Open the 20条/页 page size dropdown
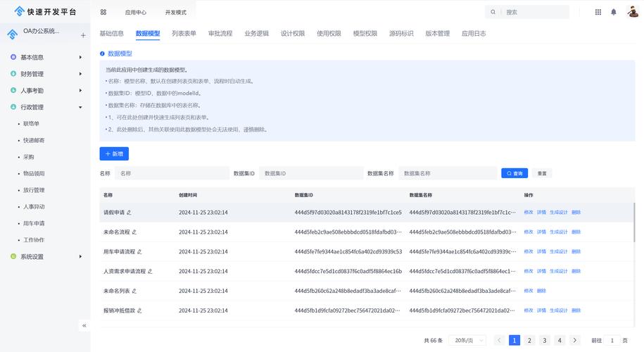The width and height of the screenshot is (644, 352). (467, 341)
